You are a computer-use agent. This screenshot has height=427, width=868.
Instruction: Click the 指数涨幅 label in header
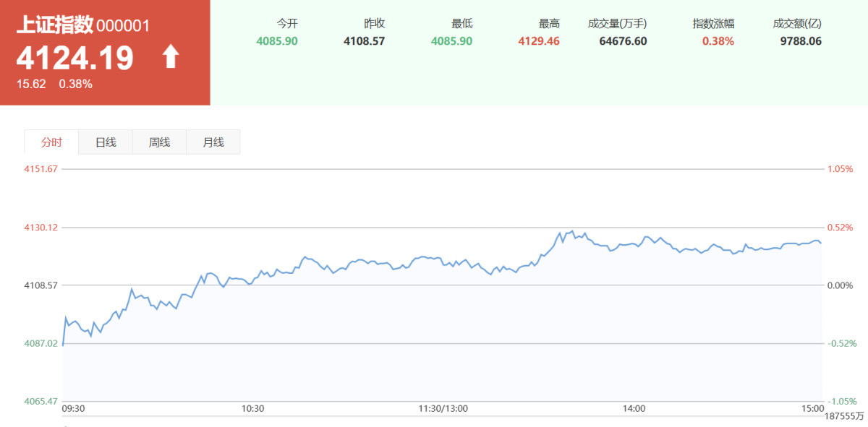tap(713, 23)
